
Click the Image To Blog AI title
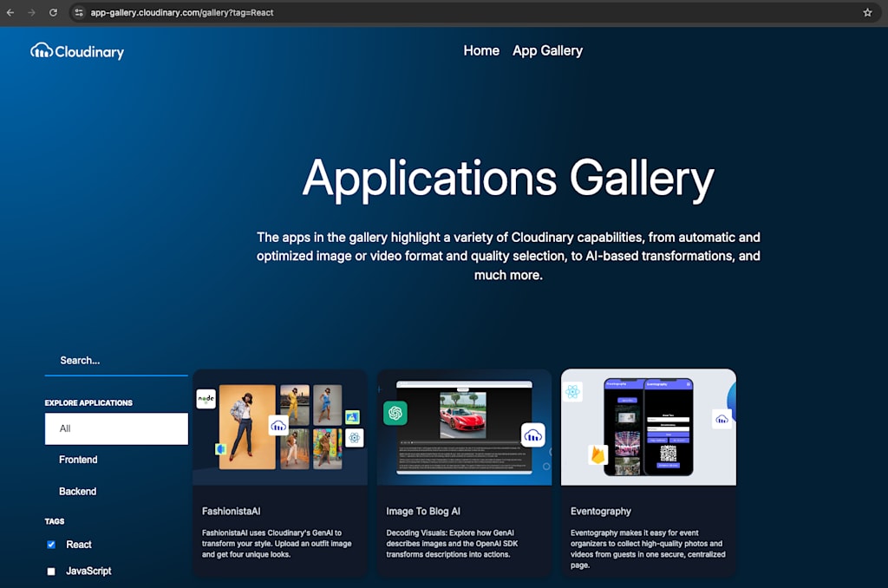pos(423,511)
